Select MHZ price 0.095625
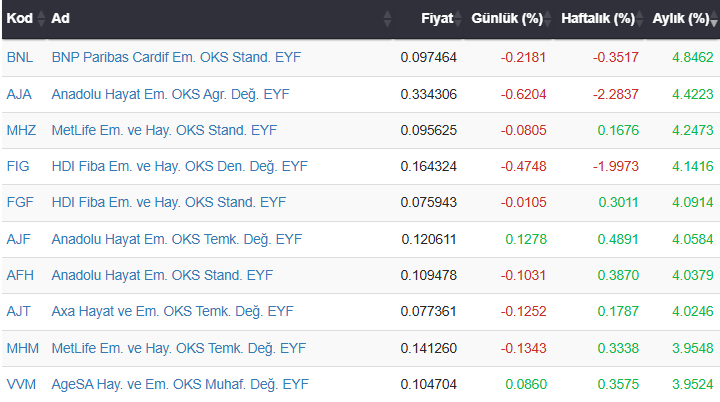Image resolution: width=720 pixels, height=402 pixels. pyautogui.click(x=428, y=130)
